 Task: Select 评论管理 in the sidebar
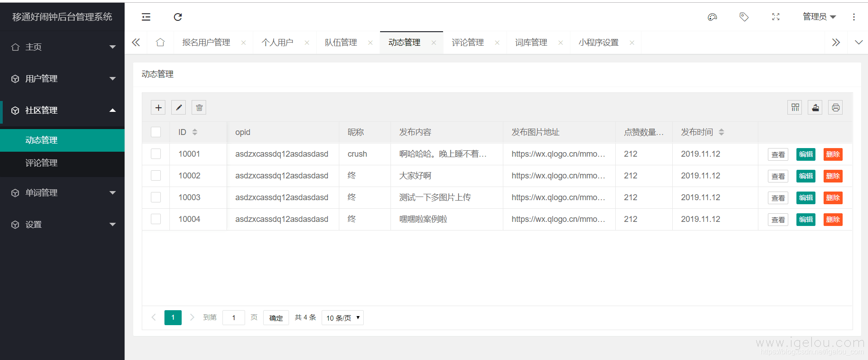pos(63,163)
